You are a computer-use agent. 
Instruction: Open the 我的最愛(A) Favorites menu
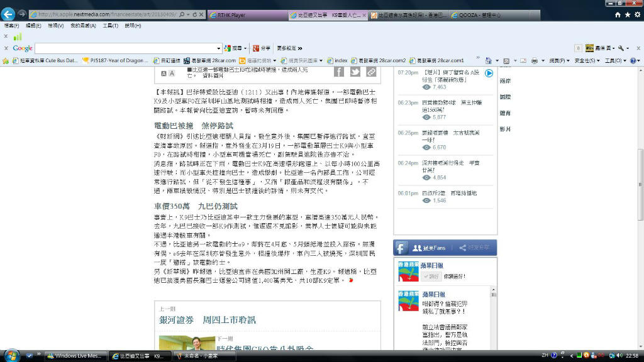83,25
